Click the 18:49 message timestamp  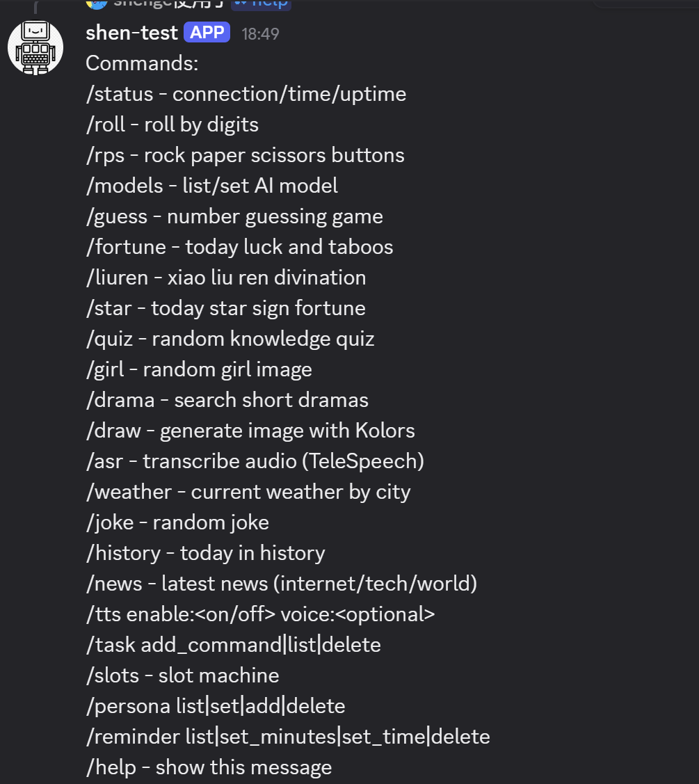tap(260, 34)
